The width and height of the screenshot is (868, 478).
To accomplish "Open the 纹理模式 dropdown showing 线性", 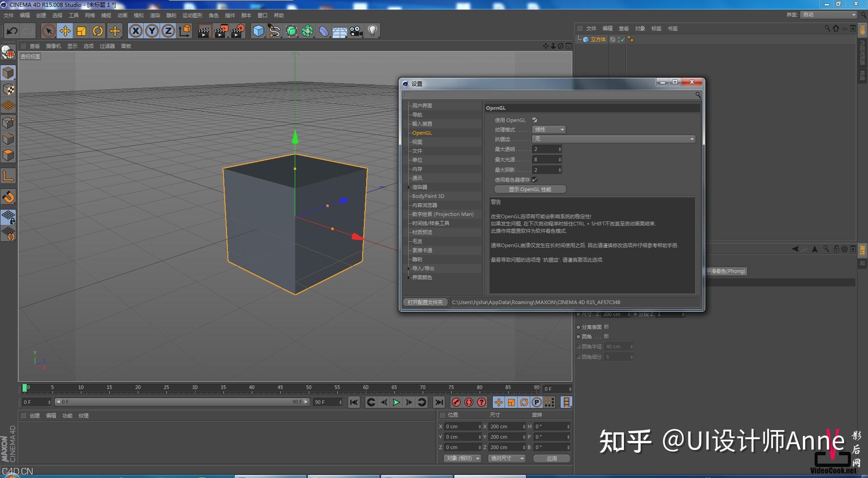I will (x=549, y=130).
